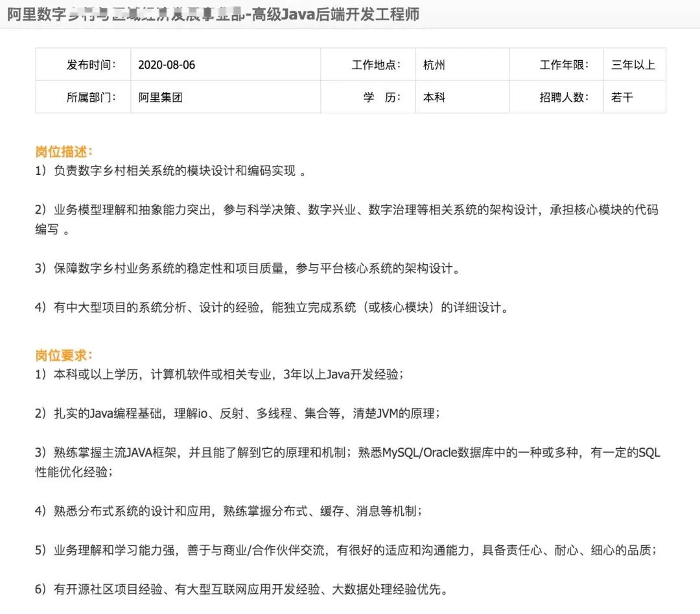Select the 学 历 label cell
The image size is (700, 614).
(x=368, y=97)
